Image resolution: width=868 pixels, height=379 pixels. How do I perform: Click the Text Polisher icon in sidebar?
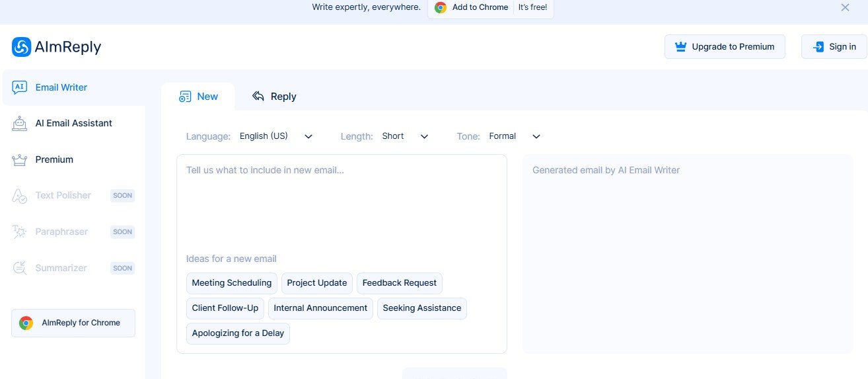pos(20,196)
